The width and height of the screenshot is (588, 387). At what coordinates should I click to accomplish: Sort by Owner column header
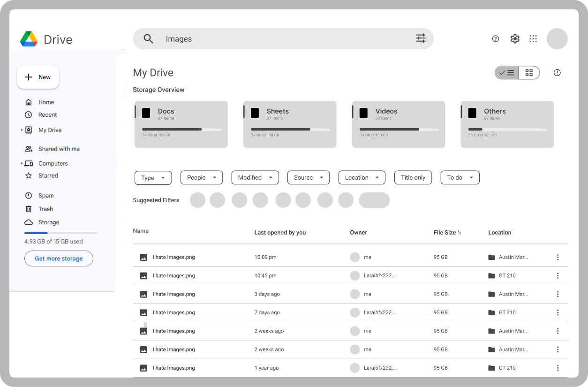click(358, 232)
